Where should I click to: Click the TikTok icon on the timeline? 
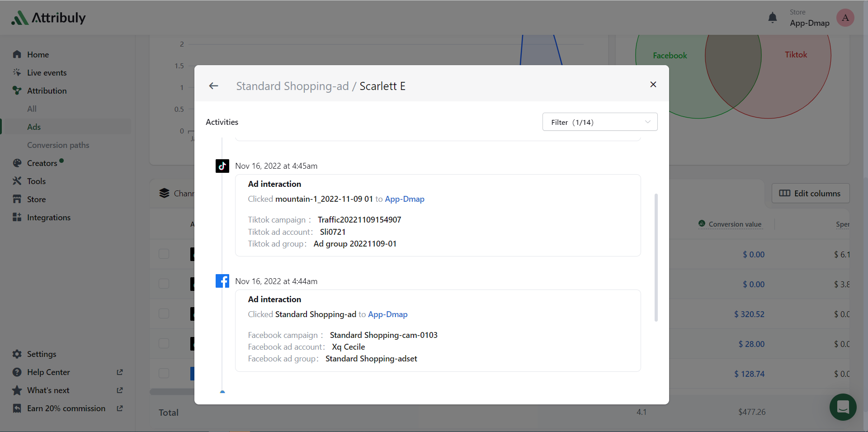pyautogui.click(x=222, y=166)
